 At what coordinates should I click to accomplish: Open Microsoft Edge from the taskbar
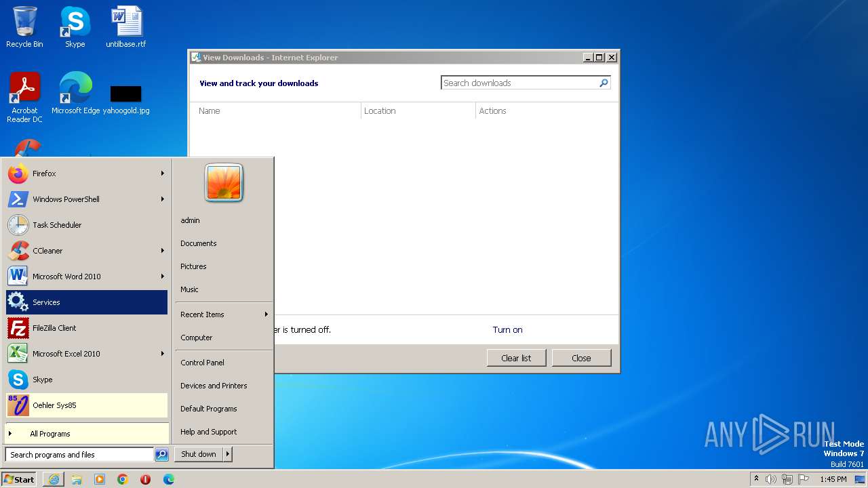[x=169, y=479]
